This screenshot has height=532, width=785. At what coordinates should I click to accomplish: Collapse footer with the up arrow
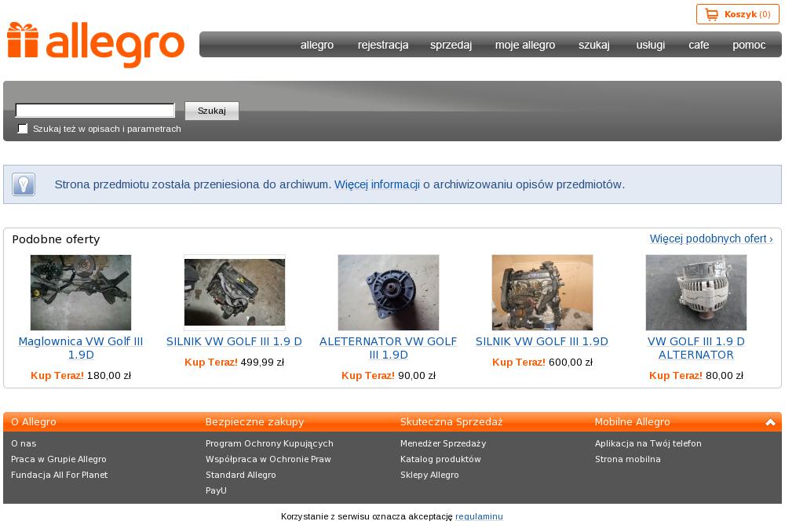click(770, 422)
